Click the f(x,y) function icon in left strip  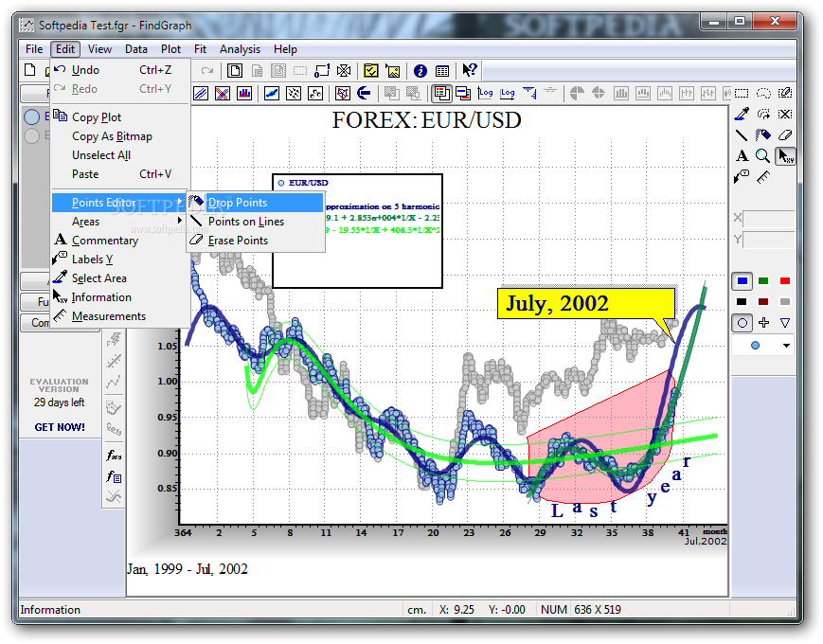[114, 455]
